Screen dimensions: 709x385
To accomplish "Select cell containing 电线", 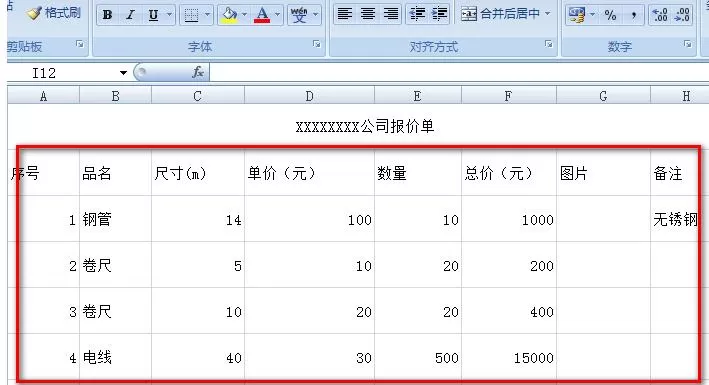I will pyautogui.click(x=115, y=357).
